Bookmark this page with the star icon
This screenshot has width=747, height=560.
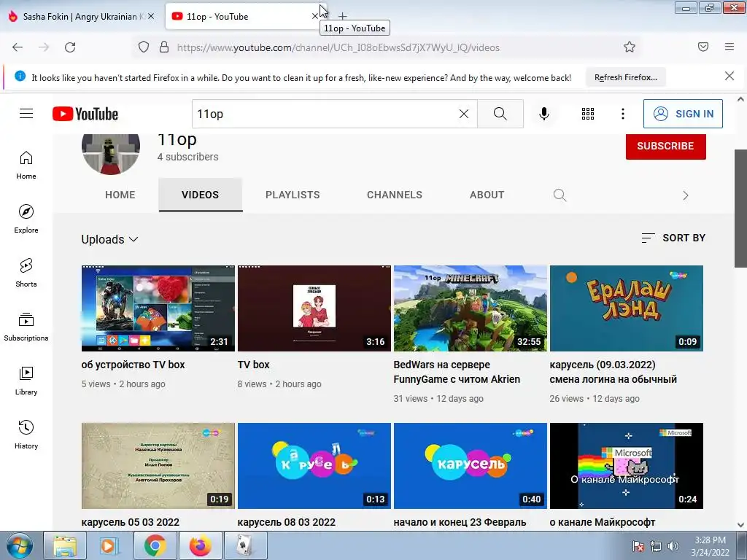pos(630,47)
